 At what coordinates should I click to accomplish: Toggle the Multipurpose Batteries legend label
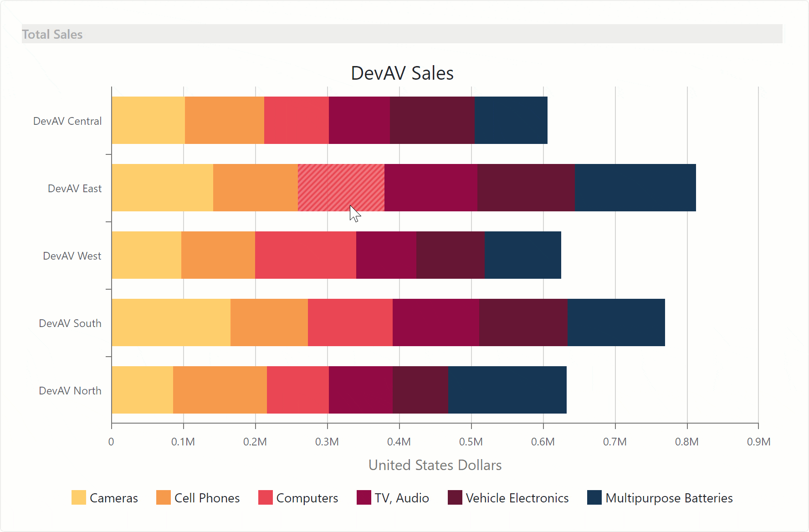coord(669,498)
